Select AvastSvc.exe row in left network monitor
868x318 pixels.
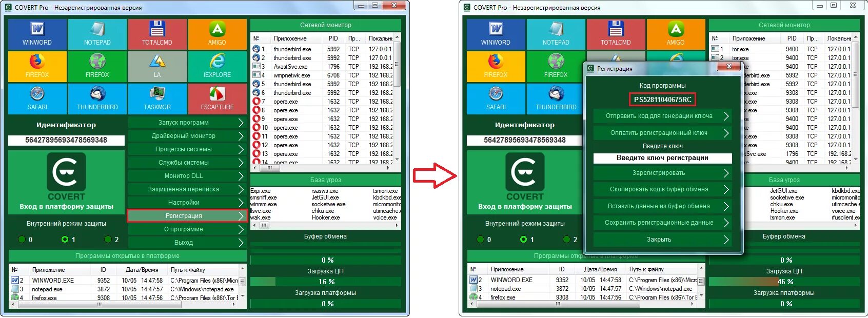pyautogui.click(x=322, y=67)
